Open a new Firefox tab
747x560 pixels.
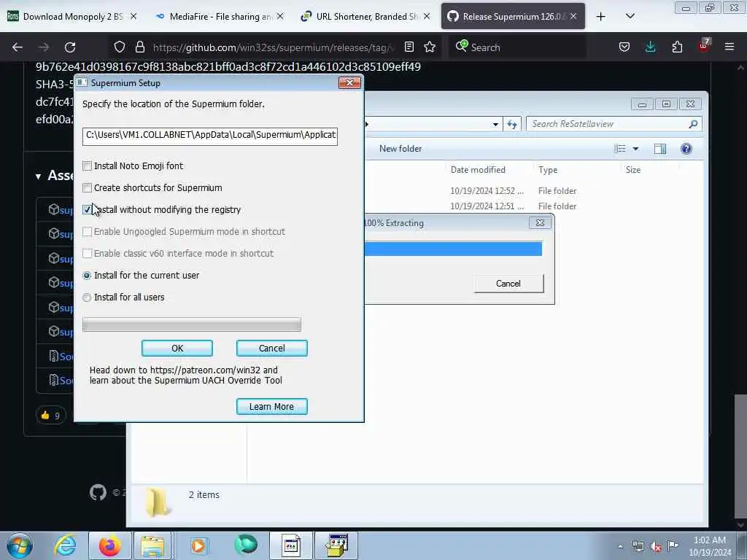coord(601,17)
